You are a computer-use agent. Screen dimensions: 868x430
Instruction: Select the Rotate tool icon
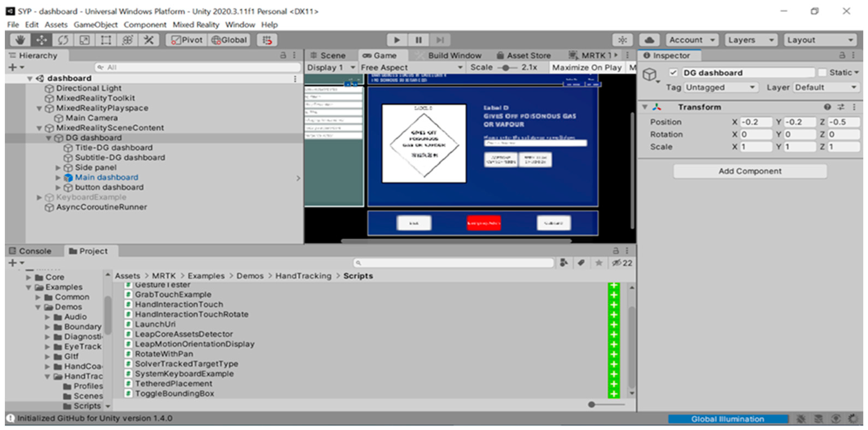coord(63,40)
